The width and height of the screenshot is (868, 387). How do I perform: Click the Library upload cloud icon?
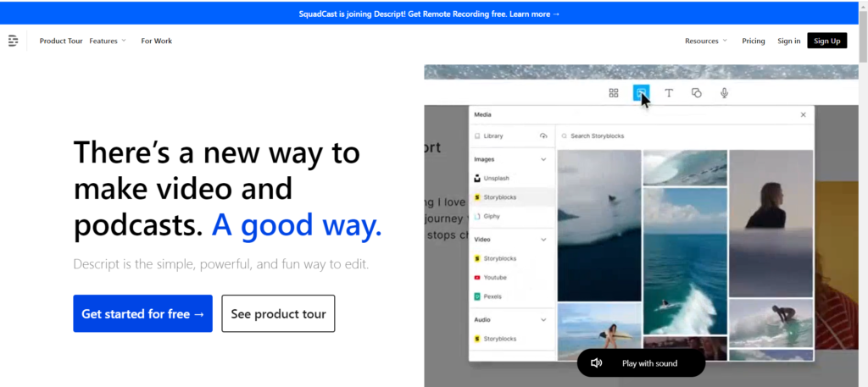[x=543, y=136]
